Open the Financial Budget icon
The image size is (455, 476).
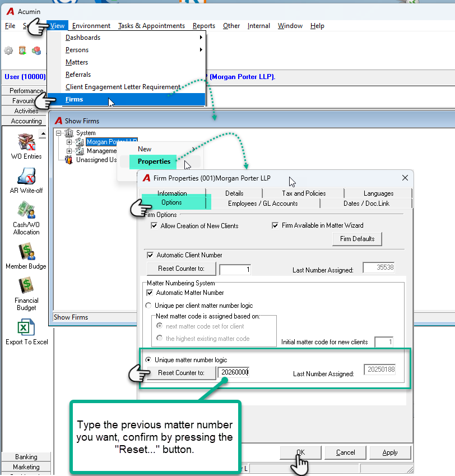point(26,285)
